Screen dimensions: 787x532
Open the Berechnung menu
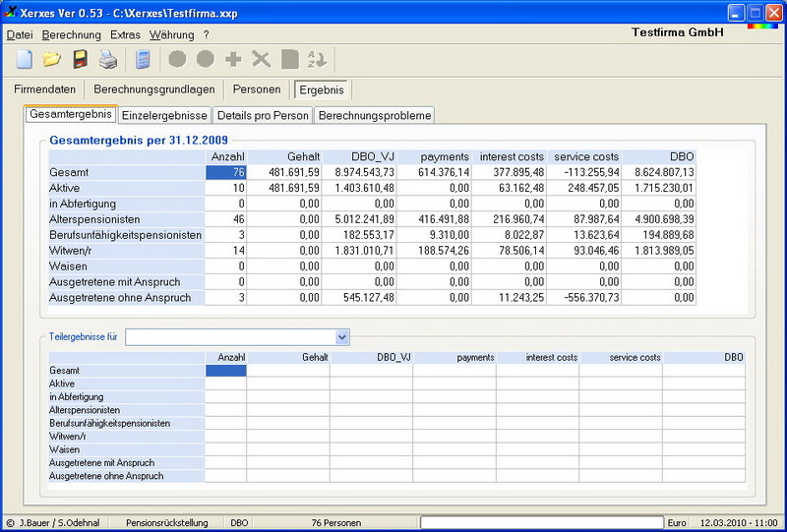72,34
